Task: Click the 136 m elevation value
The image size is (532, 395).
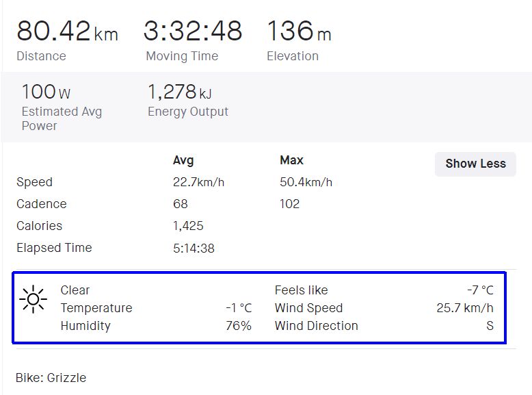Action: click(299, 31)
